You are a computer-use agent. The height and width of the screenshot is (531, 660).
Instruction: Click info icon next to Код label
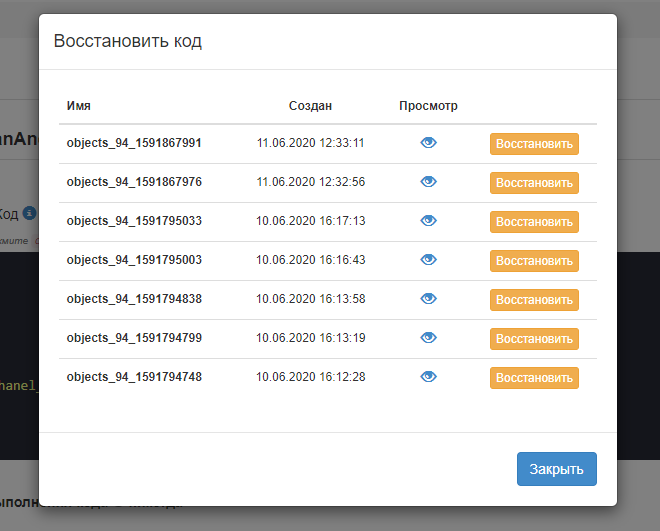pos(30,214)
